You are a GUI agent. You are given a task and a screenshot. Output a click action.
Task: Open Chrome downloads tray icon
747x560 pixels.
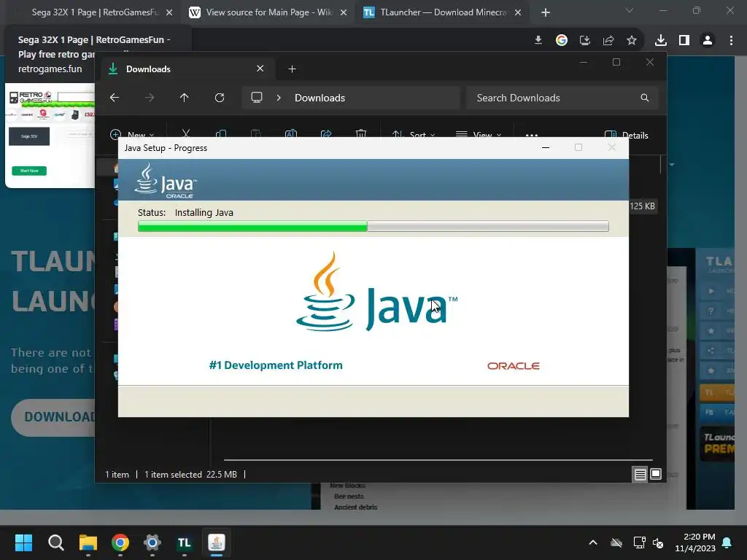pos(661,41)
